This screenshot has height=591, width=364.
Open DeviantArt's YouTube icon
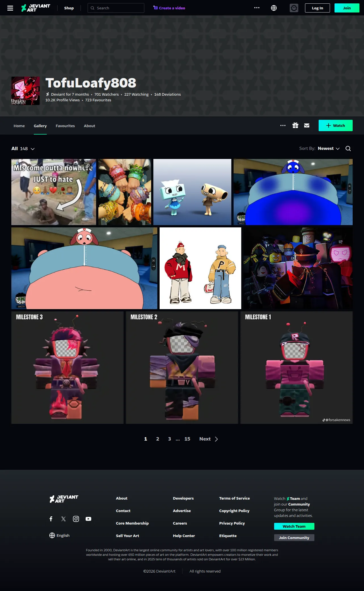point(88,519)
